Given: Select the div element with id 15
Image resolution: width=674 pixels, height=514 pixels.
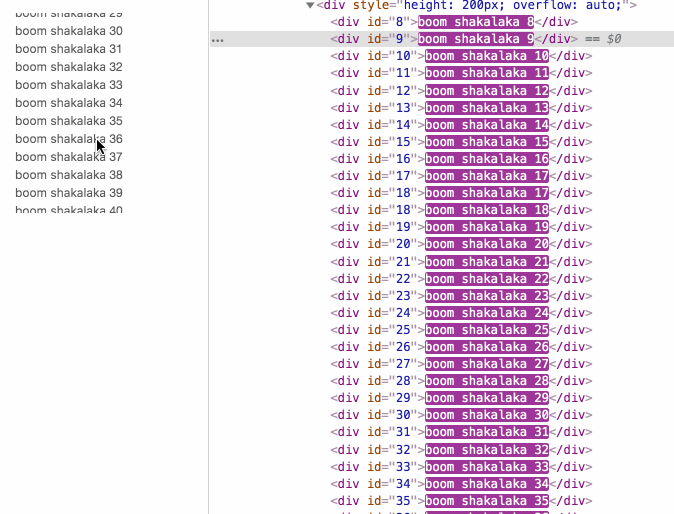Looking at the screenshot, I should tap(461, 142).
